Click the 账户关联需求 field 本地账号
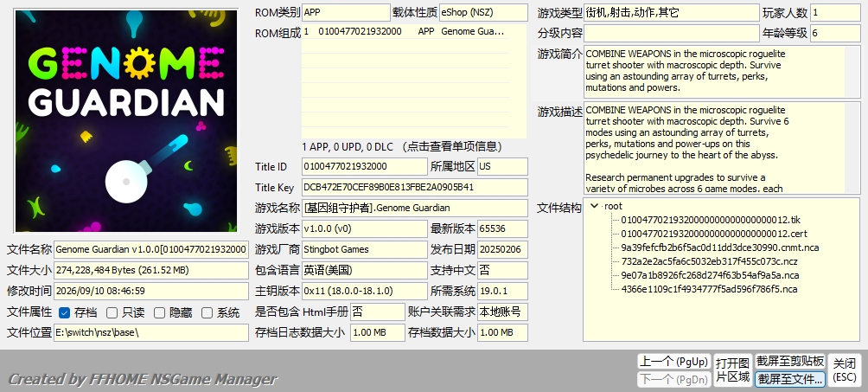 [x=502, y=312]
